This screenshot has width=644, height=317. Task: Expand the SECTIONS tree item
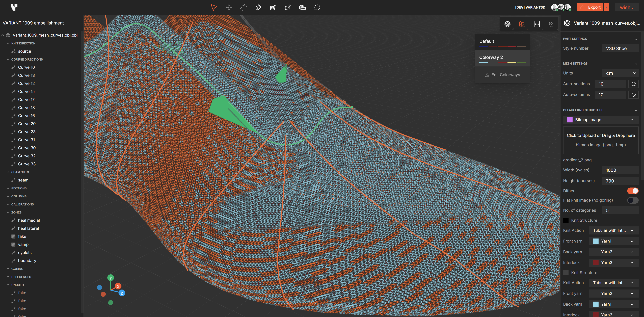8,188
